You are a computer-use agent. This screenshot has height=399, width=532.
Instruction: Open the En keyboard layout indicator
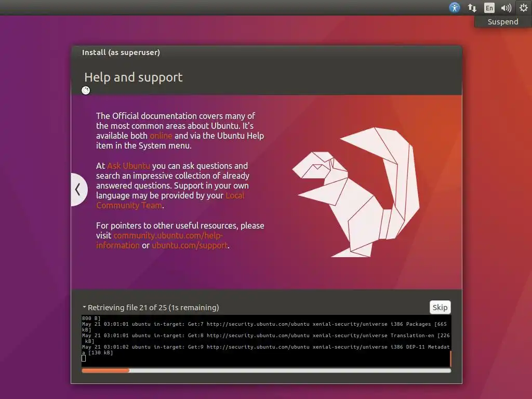[489, 8]
